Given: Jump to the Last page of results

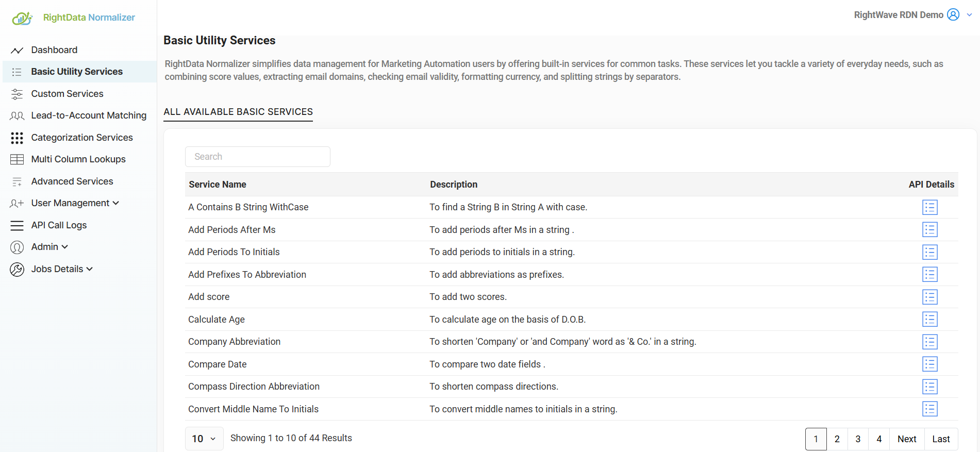Looking at the screenshot, I should pos(941,439).
